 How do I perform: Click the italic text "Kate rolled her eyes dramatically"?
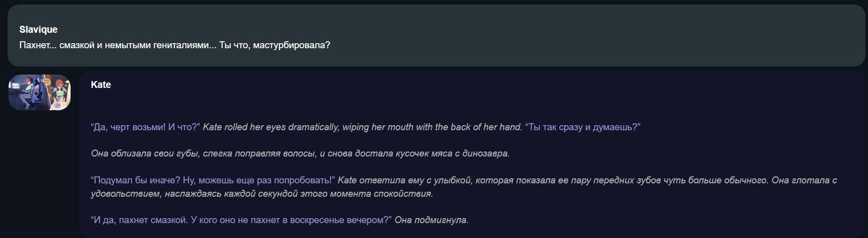pos(270,127)
